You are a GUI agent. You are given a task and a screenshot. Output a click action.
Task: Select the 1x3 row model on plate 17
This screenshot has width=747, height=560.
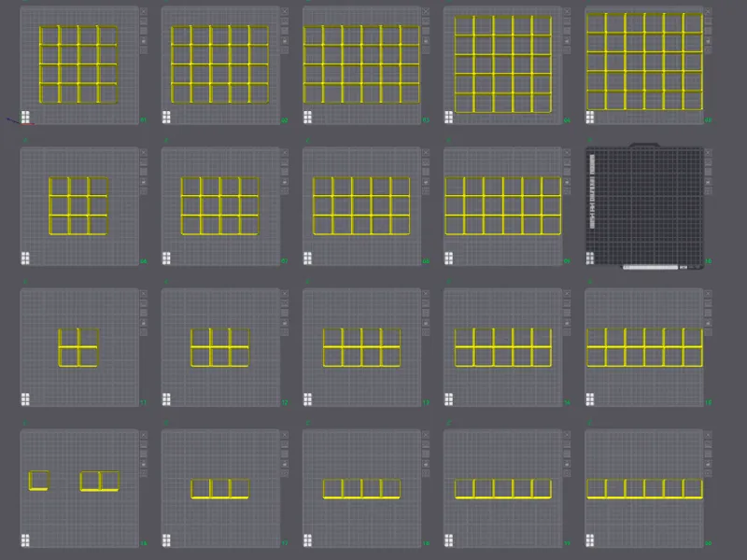click(219, 488)
